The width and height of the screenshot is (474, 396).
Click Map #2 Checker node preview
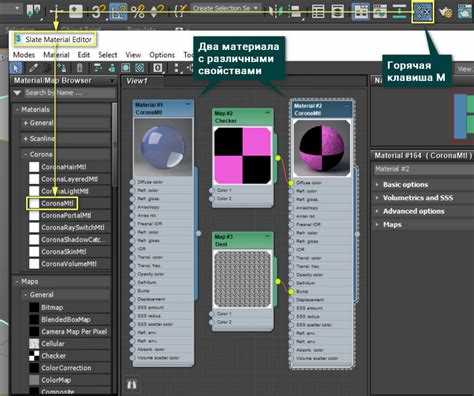pyautogui.click(x=242, y=156)
